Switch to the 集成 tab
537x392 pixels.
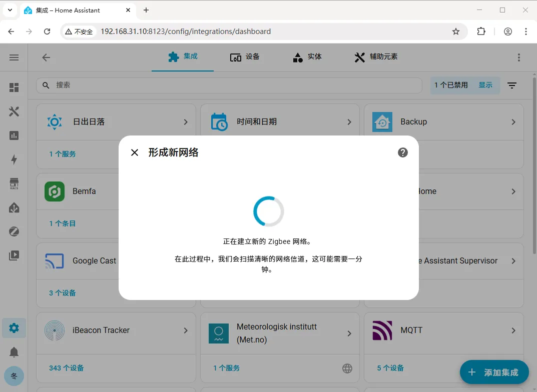click(x=183, y=56)
